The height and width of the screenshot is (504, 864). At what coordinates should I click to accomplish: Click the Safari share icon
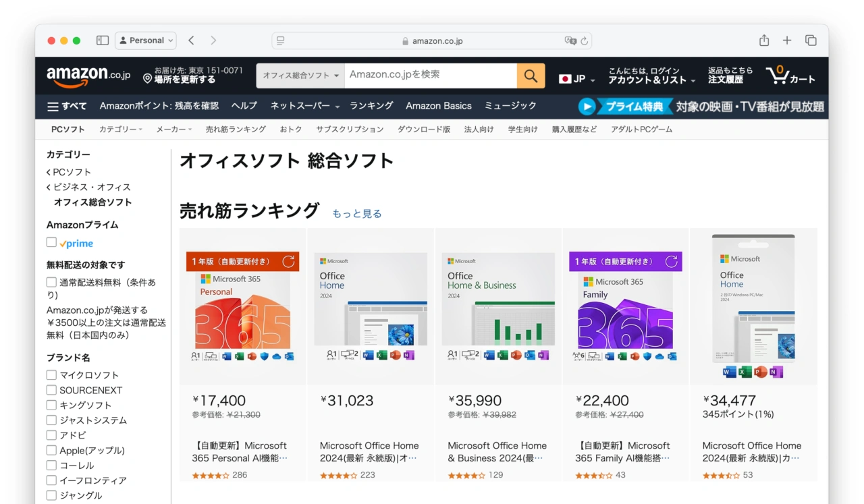point(764,40)
